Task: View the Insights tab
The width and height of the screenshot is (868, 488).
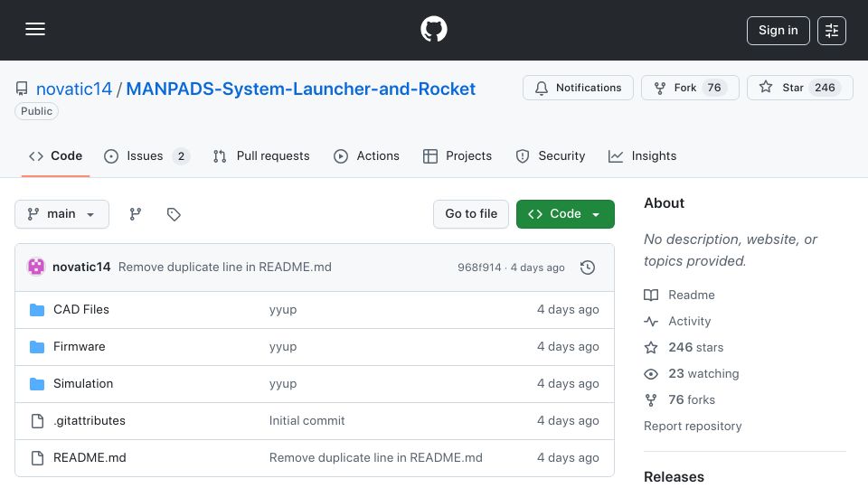Action: point(642,156)
